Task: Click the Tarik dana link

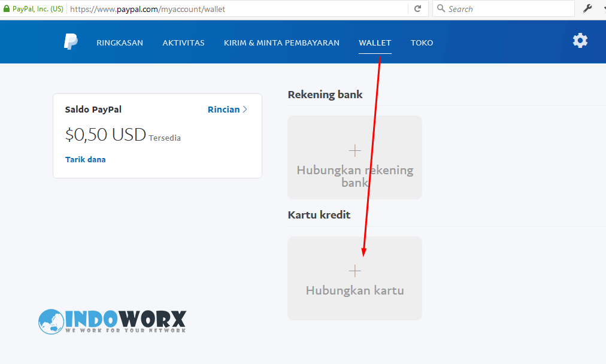Action: point(86,160)
